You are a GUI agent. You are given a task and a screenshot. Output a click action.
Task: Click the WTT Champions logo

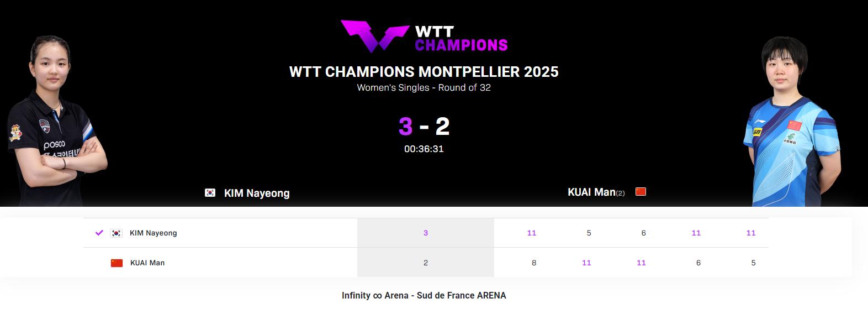point(424,36)
